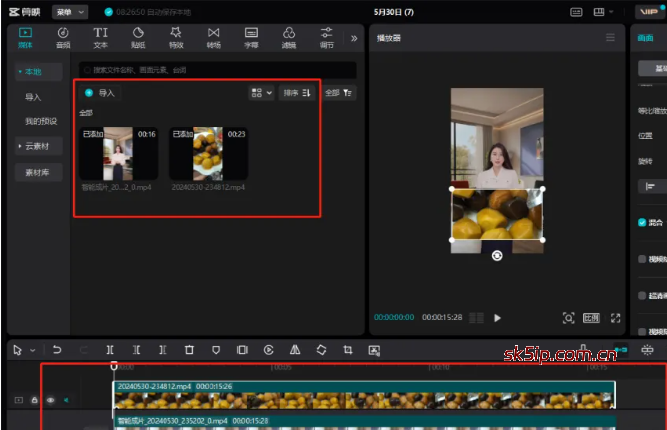The width and height of the screenshot is (667, 430).
Task: Toggle the eye visibility icon on the track
Action: pos(49,399)
